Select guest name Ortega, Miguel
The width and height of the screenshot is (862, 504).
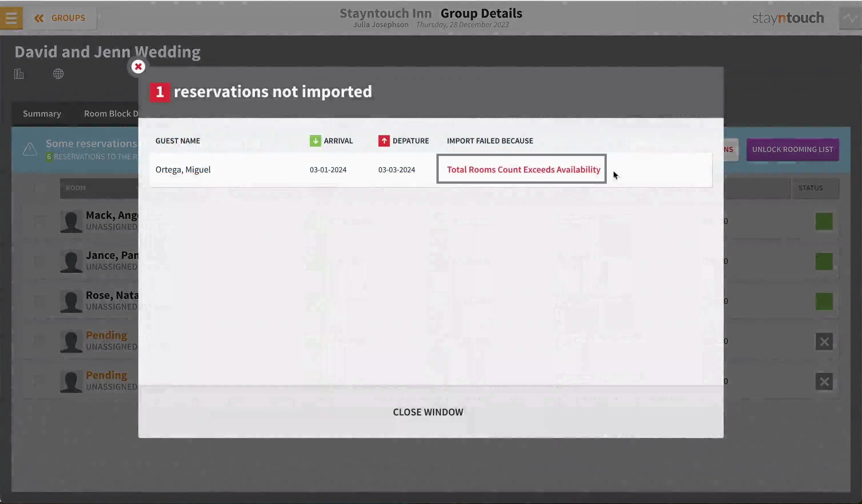point(183,170)
